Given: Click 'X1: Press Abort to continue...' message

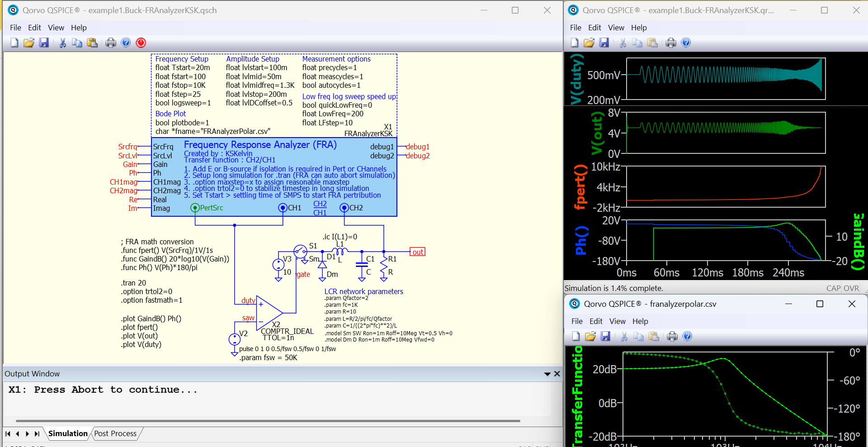Looking at the screenshot, I should click(x=103, y=390).
